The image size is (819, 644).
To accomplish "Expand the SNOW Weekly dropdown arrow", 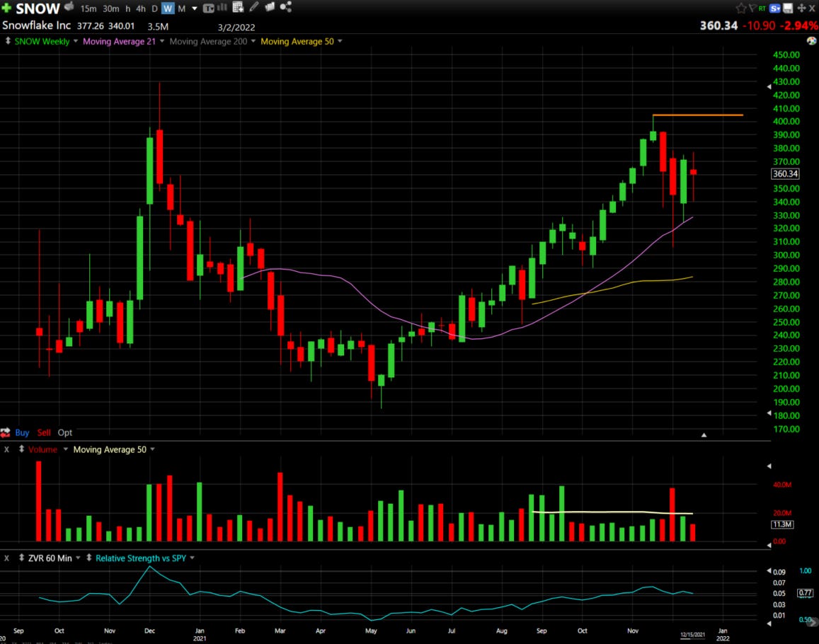I will (x=76, y=41).
